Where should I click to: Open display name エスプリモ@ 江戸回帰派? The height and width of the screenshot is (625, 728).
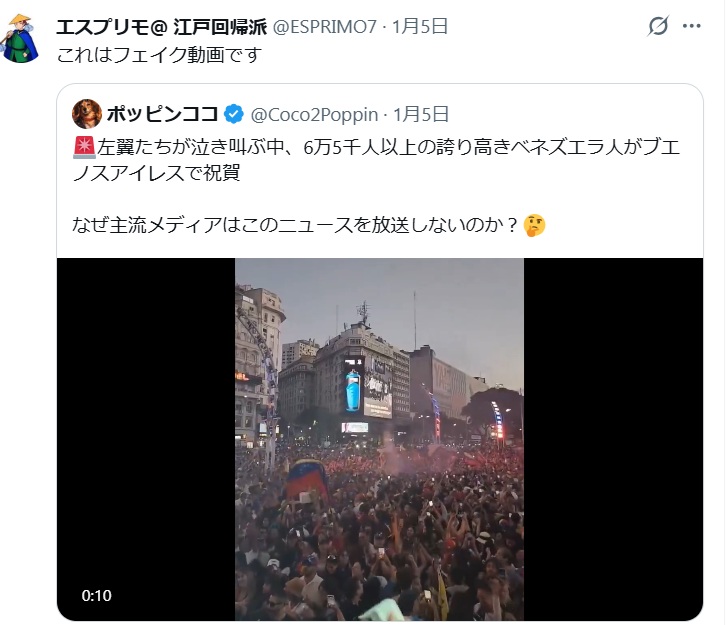point(162,27)
